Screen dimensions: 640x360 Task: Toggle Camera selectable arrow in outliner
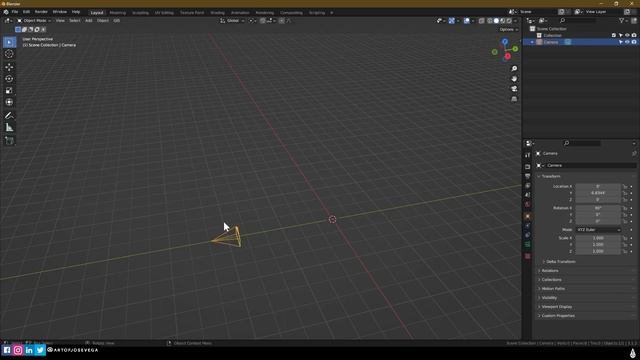click(621, 42)
